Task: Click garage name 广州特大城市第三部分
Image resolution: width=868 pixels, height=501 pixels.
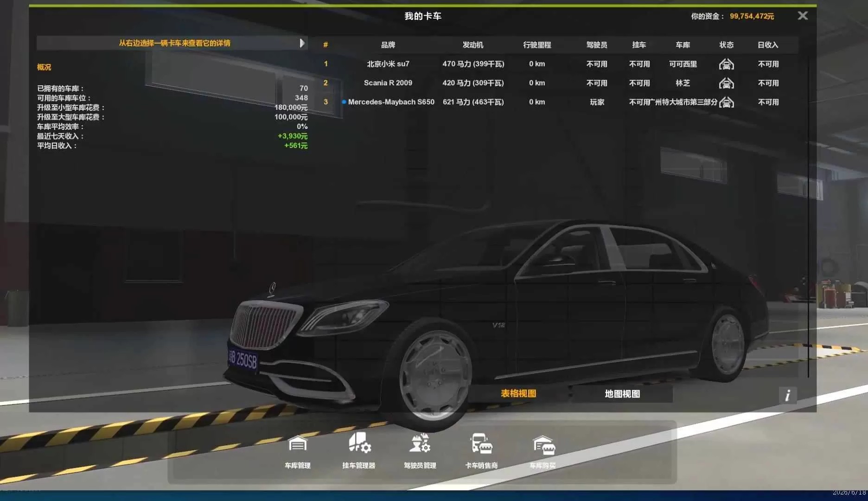Action: click(684, 102)
